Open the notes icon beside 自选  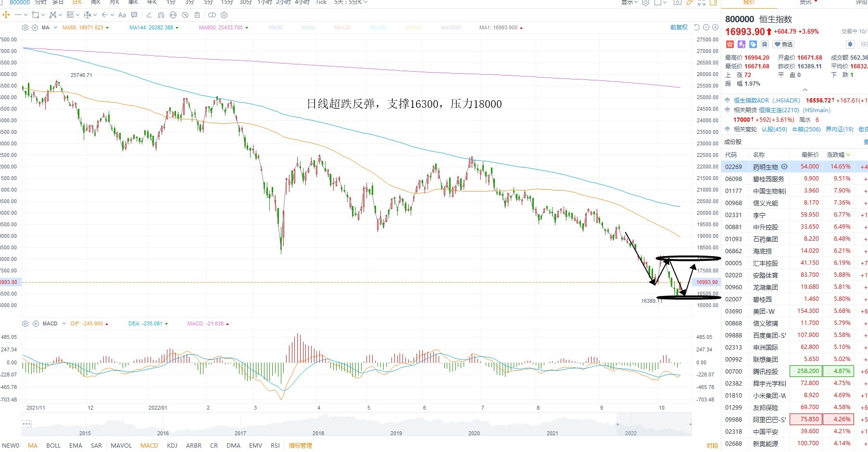pyautogui.click(x=764, y=44)
